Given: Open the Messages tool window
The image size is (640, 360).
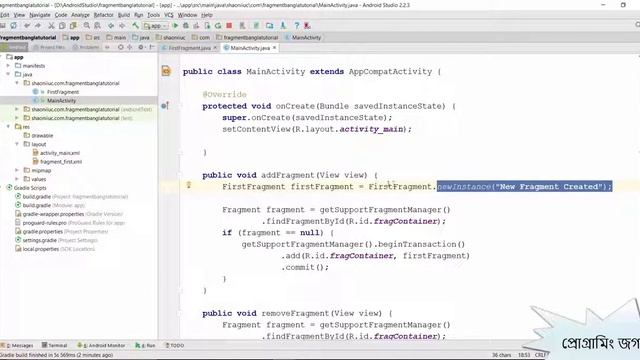Looking at the screenshot, I should [18, 345].
